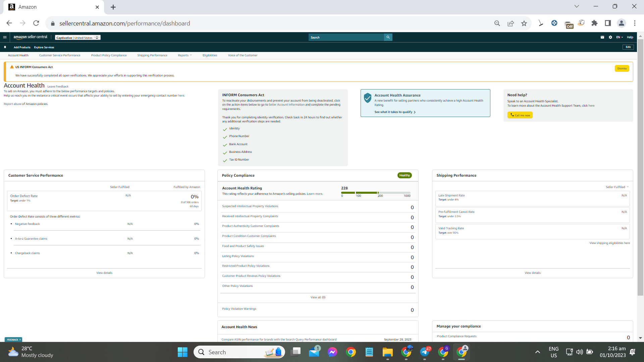Click See what it takes to qualify
The height and width of the screenshot is (362, 644).
pos(395,112)
